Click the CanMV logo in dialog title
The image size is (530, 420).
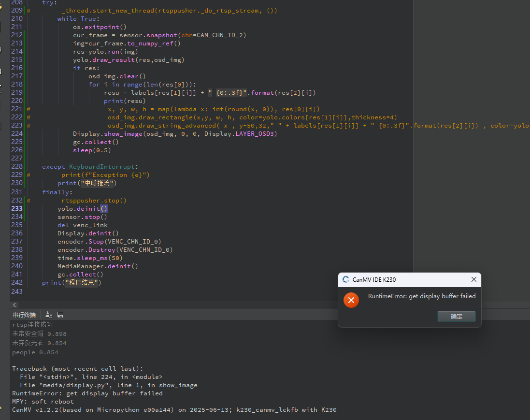[346, 279]
